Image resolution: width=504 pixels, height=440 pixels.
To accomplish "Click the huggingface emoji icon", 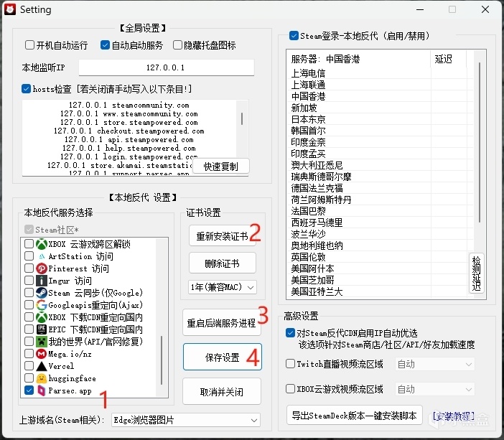I will pyautogui.click(x=42, y=378).
